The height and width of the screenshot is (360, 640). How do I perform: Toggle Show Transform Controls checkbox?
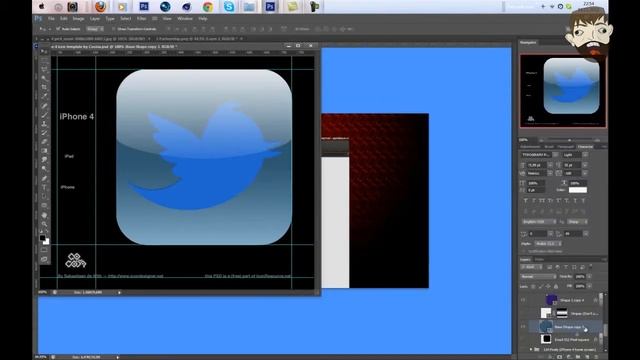pyautogui.click(x=113, y=29)
